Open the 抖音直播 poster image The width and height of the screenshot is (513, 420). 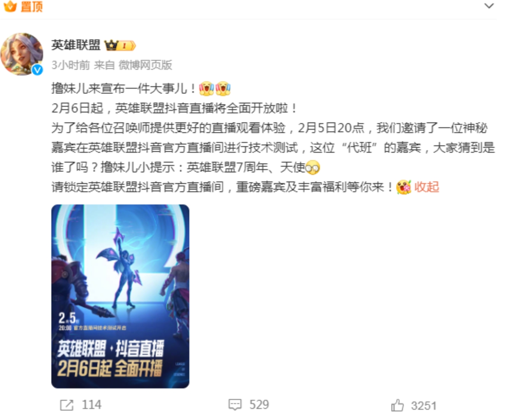pyautogui.click(x=120, y=296)
